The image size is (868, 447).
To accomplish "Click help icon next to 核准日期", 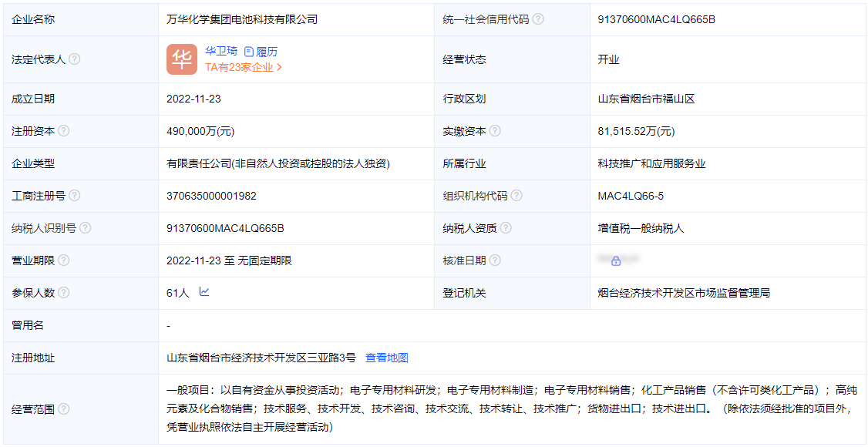I will 495,260.
